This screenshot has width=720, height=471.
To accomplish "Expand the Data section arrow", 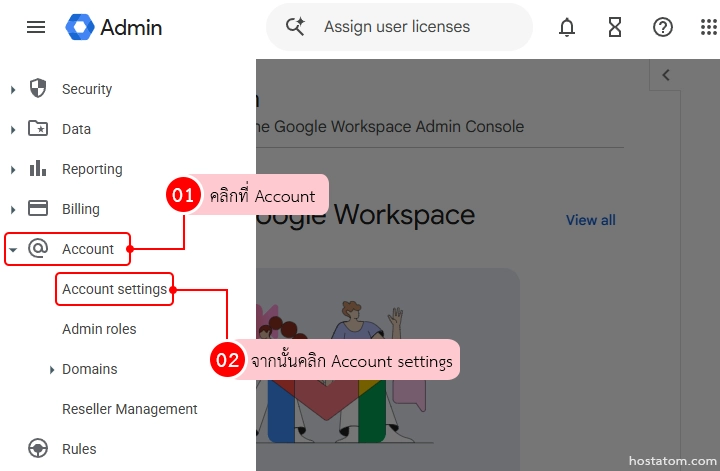I will pos(13,130).
